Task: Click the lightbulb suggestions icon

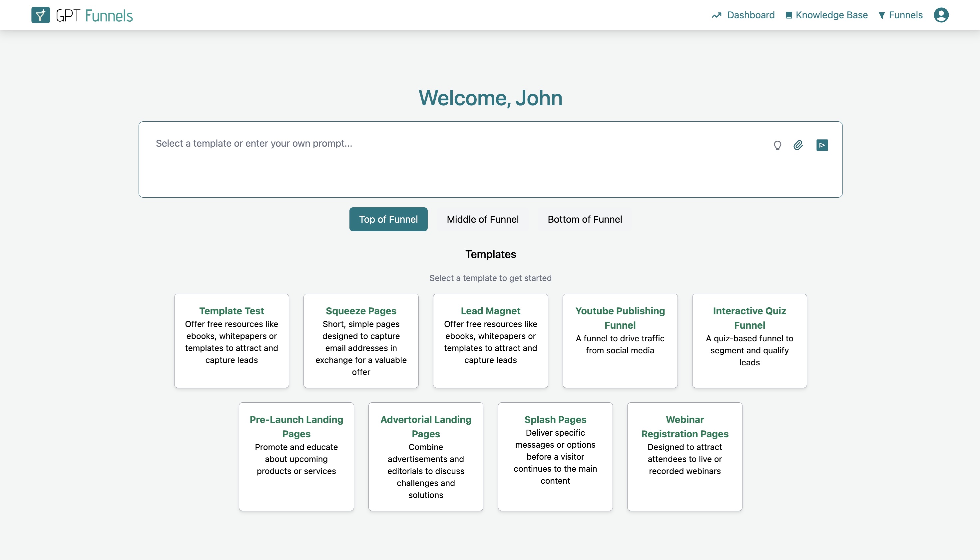Action: coord(777,145)
